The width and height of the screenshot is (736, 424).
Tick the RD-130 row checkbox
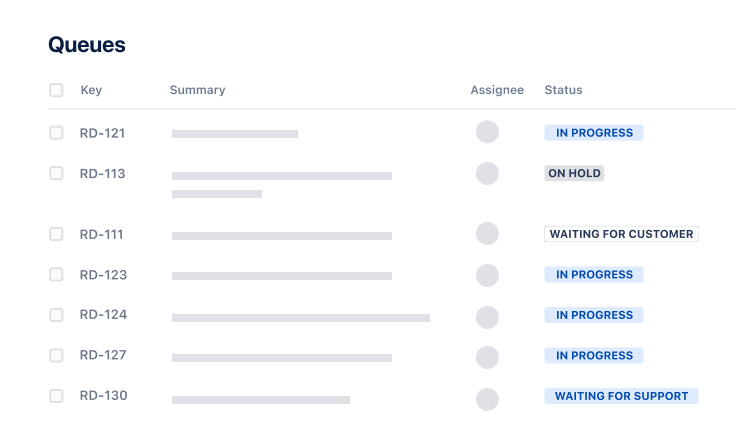(x=56, y=395)
